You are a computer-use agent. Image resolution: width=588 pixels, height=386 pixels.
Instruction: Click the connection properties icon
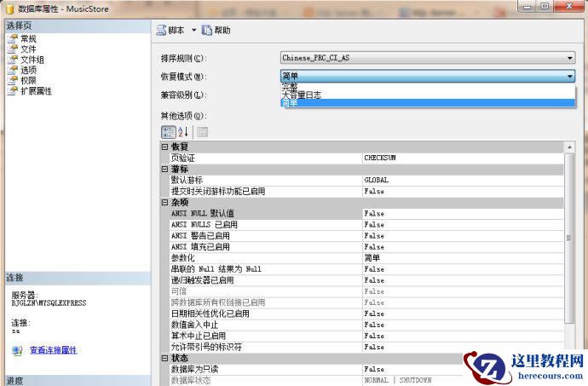[17, 351]
